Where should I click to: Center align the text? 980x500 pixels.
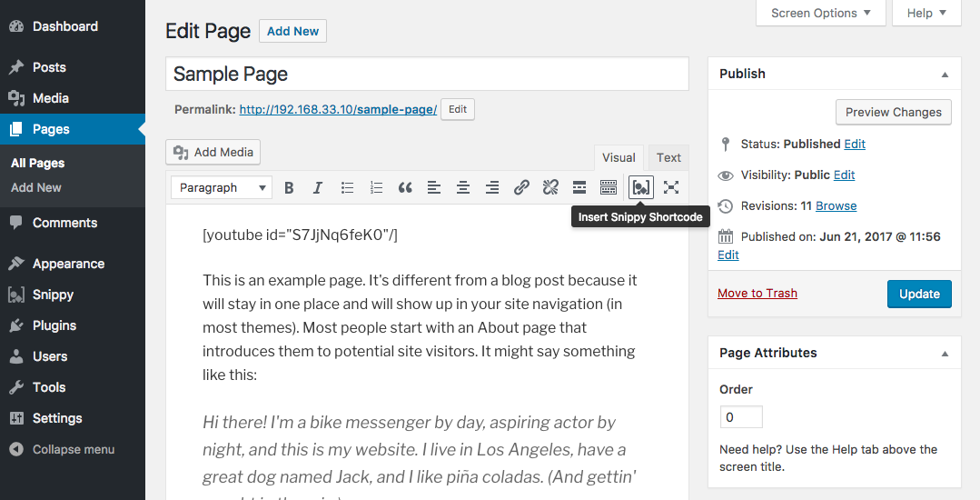point(463,187)
